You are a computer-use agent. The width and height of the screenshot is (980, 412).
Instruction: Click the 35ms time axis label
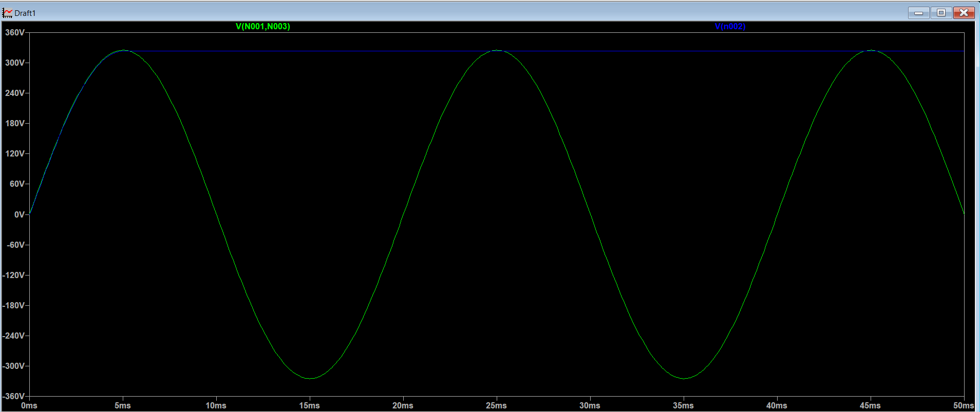pos(684,405)
